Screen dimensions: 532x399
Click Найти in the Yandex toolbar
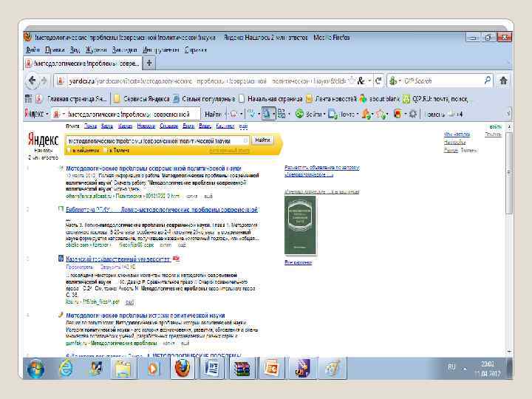(x=213, y=115)
